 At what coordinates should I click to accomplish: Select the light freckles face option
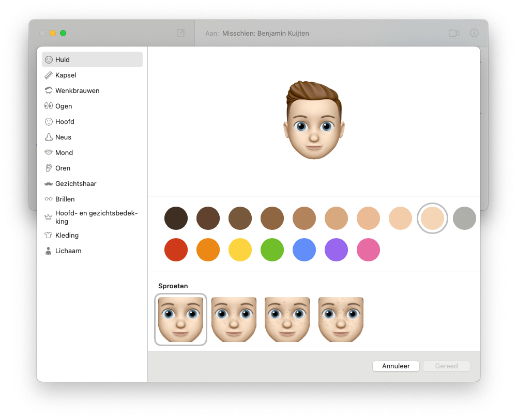(x=234, y=320)
